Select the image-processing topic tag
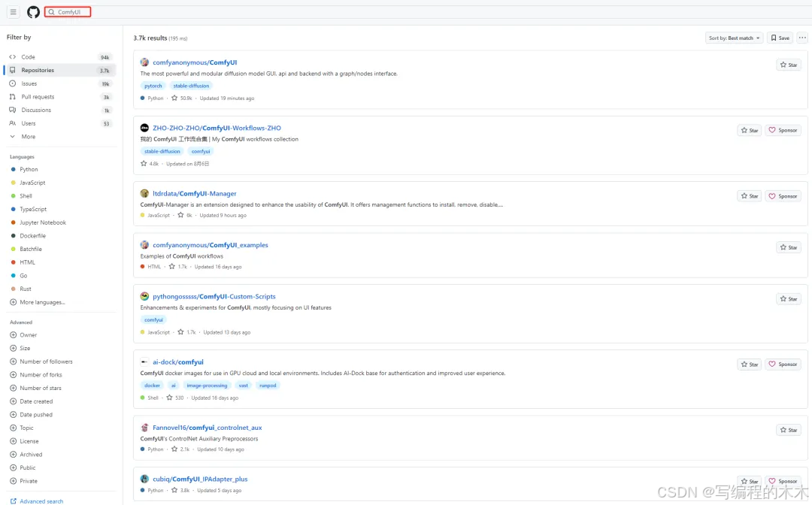The height and width of the screenshot is (505, 812). [207, 386]
